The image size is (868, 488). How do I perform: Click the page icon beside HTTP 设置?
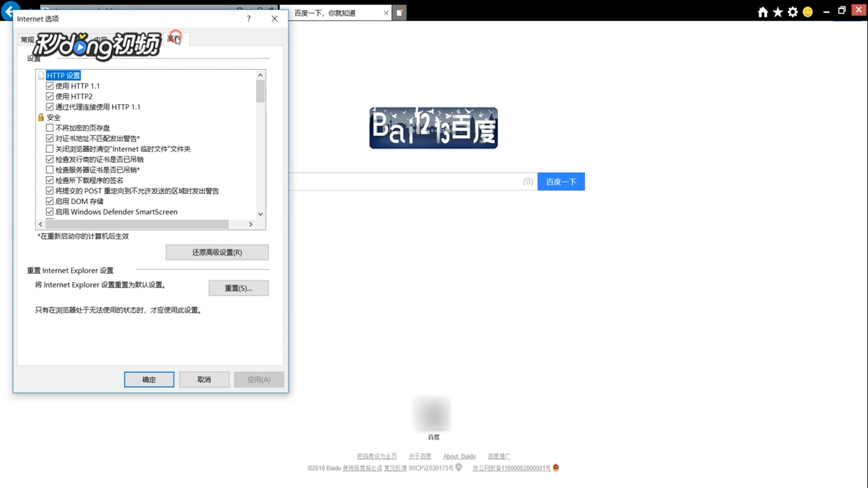(41, 76)
